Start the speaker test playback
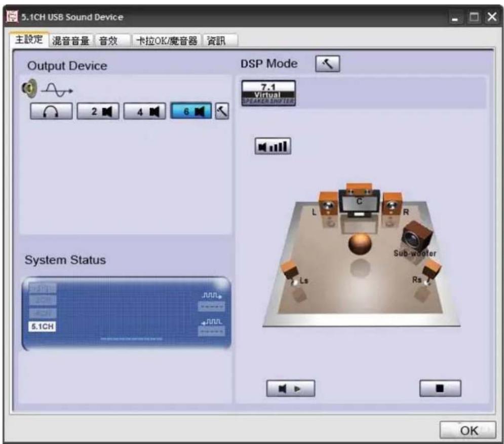This screenshot has height=444, width=504. (291, 388)
